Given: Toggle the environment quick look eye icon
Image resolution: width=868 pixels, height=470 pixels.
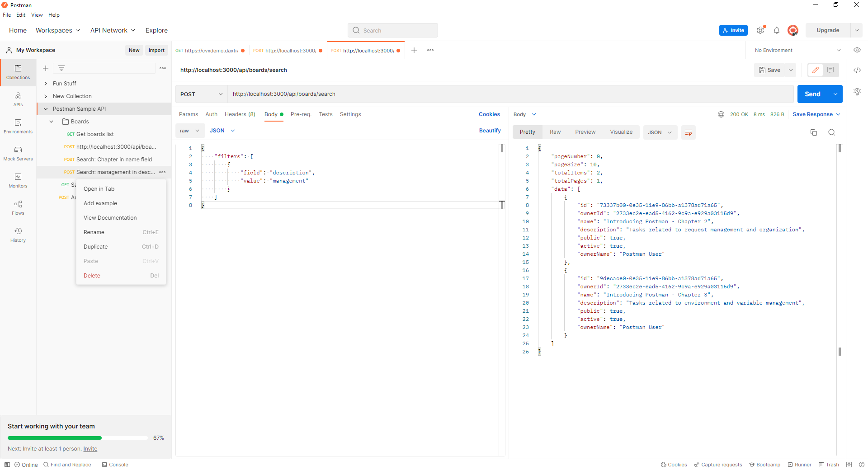Looking at the screenshot, I should (857, 50).
